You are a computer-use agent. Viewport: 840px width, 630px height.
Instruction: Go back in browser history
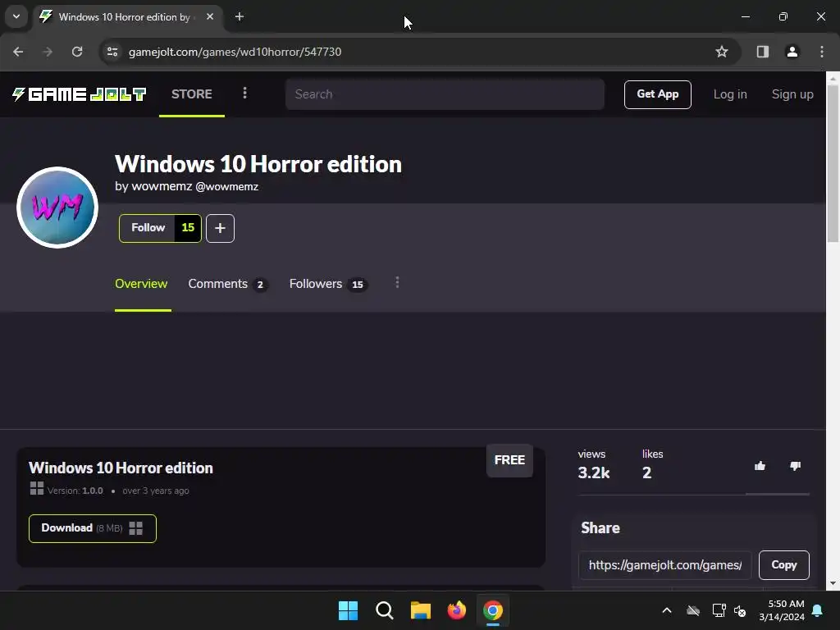[x=18, y=52]
